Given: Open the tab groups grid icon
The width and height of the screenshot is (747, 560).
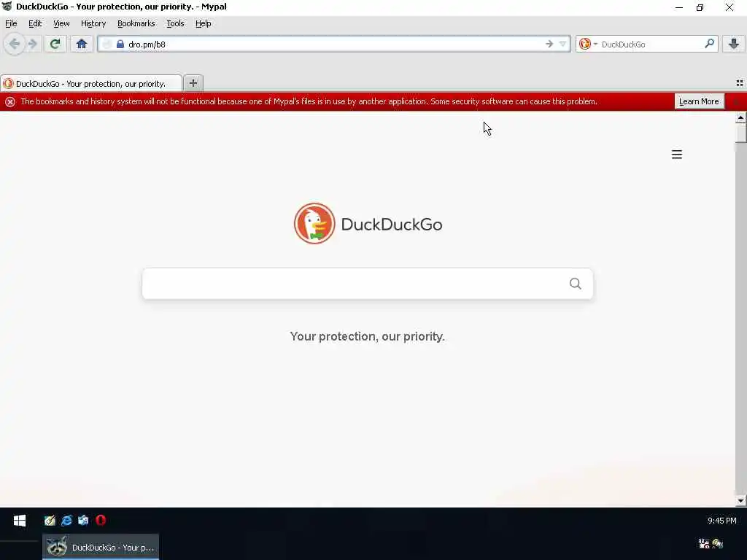Looking at the screenshot, I should pyautogui.click(x=740, y=83).
